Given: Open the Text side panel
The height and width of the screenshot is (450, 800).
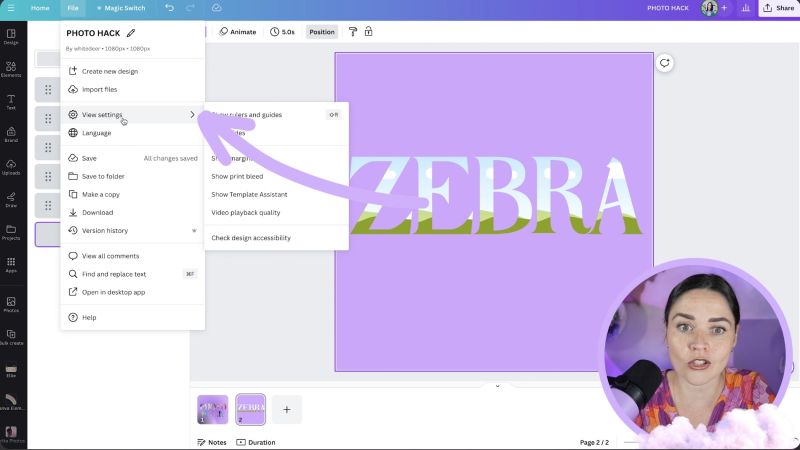Looking at the screenshot, I should pos(11,102).
